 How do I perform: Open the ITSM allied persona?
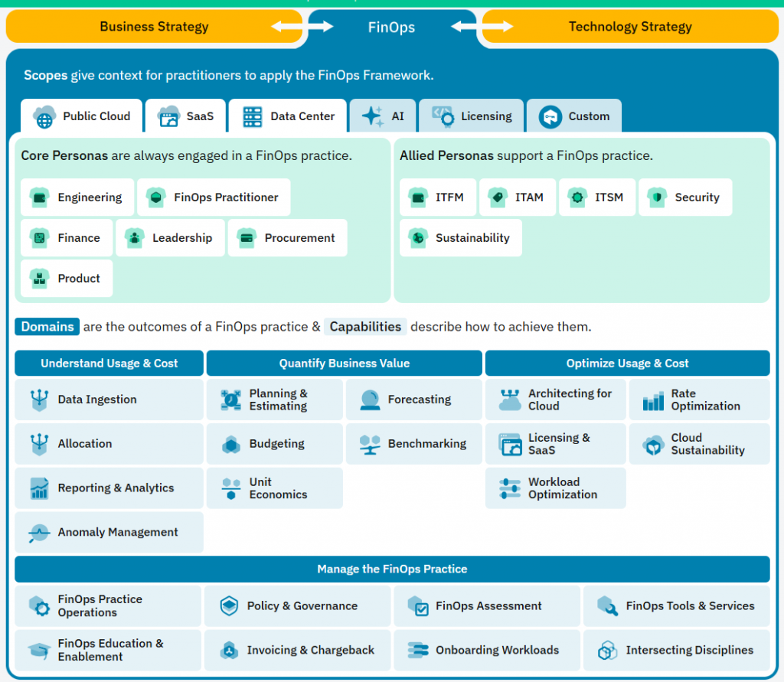[597, 197]
